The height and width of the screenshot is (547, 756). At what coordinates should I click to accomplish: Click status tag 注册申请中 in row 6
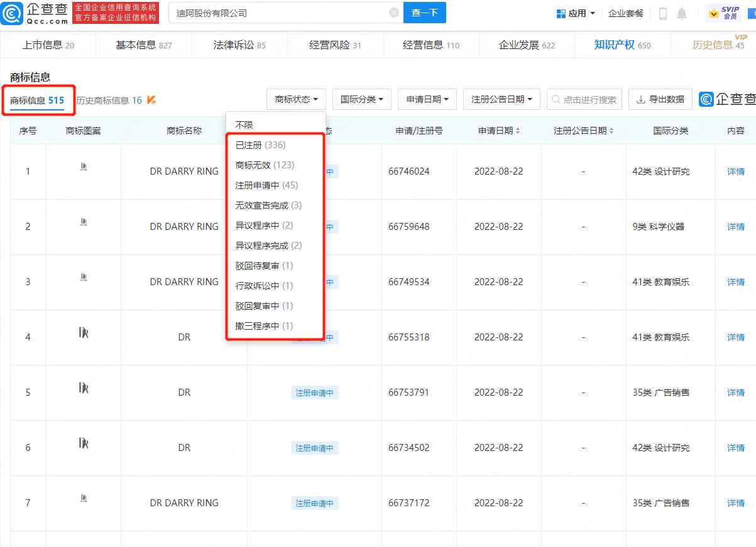point(315,448)
